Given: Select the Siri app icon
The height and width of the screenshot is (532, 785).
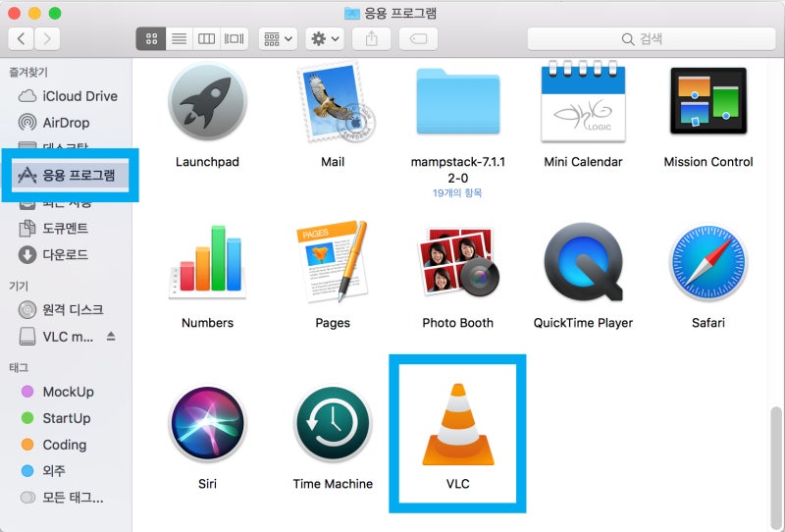Looking at the screenshot, I should click(x=207, y=423).
